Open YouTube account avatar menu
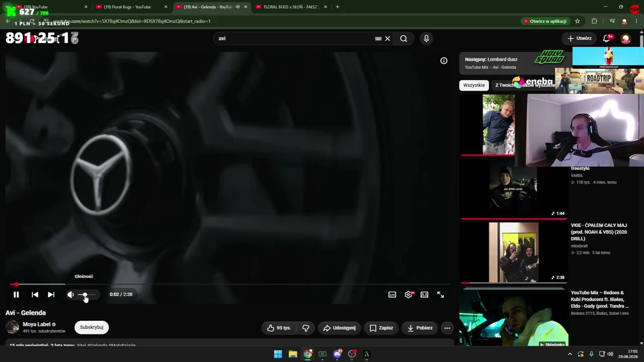 click(626, 39)
